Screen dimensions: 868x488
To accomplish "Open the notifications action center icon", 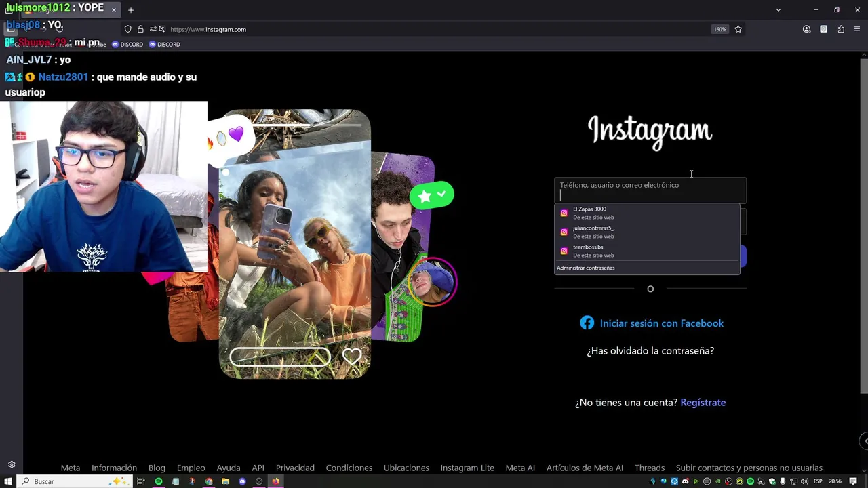I will [x=853, y=481].
